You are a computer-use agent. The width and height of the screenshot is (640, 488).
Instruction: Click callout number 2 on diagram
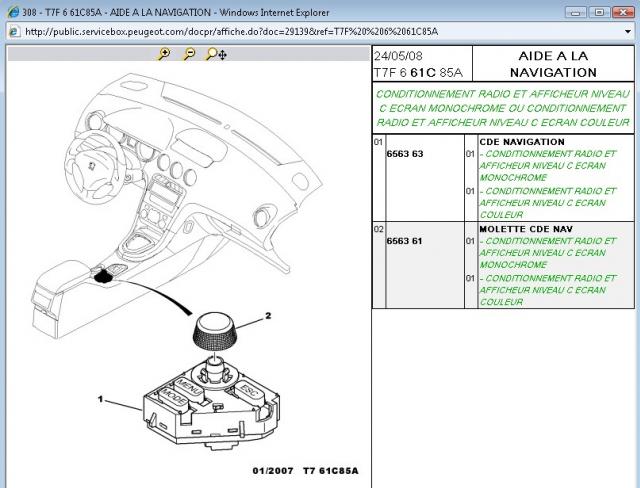(268, 315)
